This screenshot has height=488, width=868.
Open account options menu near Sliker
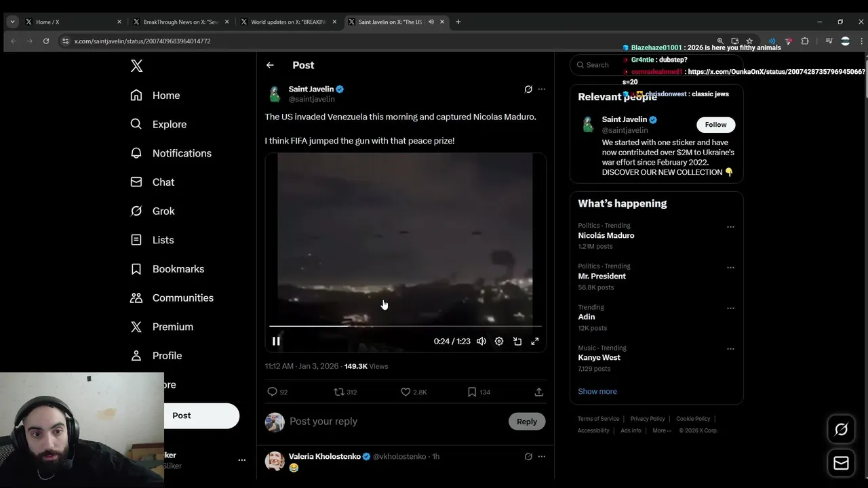241,460
